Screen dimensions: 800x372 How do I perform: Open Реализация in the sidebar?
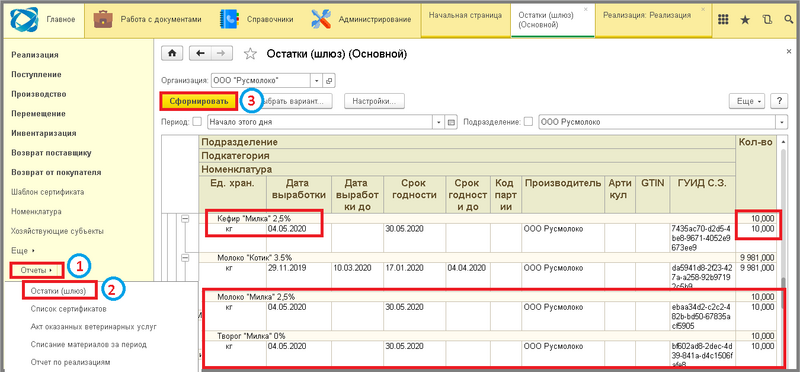(x=35, y=55)
